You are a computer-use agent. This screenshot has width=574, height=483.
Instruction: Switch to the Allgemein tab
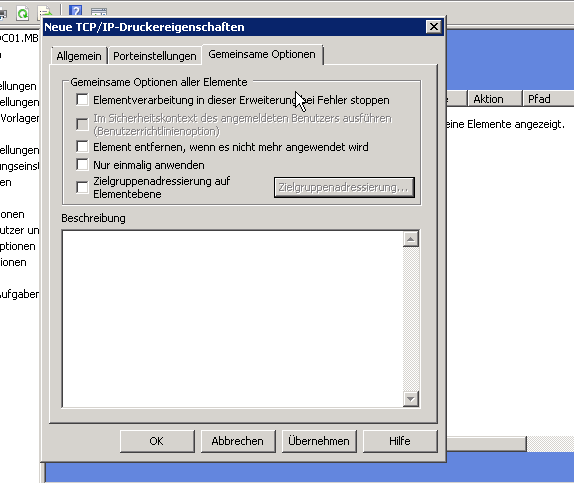tap(79, 56)
